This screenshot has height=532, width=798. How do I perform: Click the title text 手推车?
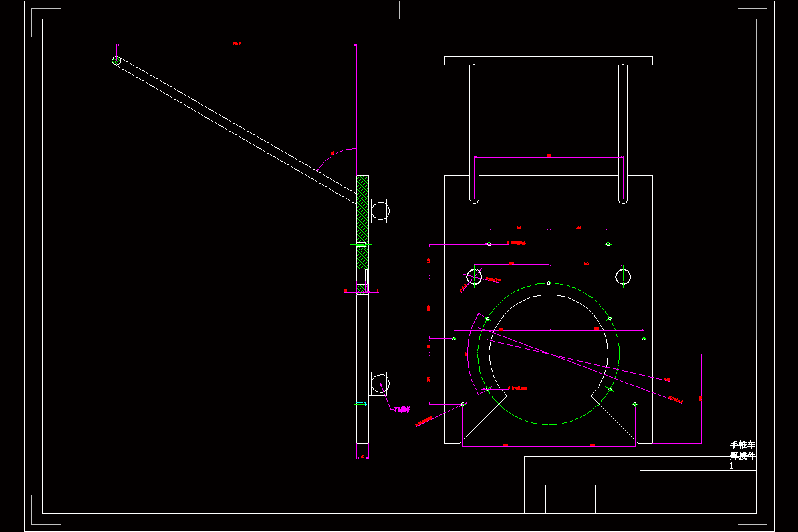pyautogui.click(x=743, y=445)
